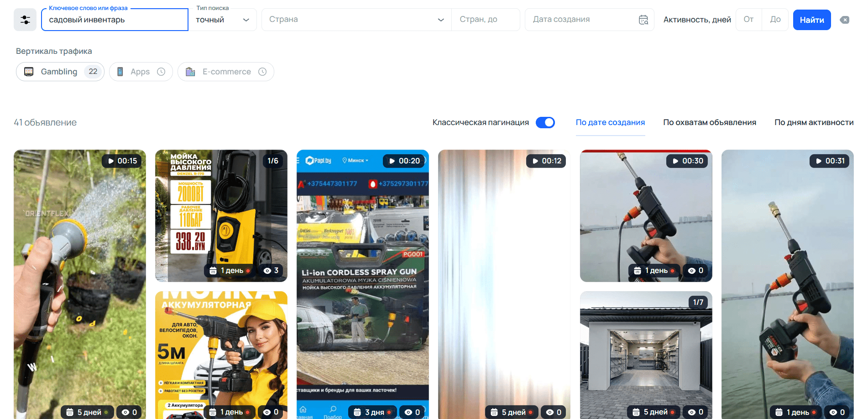This screenshot has width=868, height=419.
Task: Clear search with the X icon beside Найти
Action: (845, 20)
